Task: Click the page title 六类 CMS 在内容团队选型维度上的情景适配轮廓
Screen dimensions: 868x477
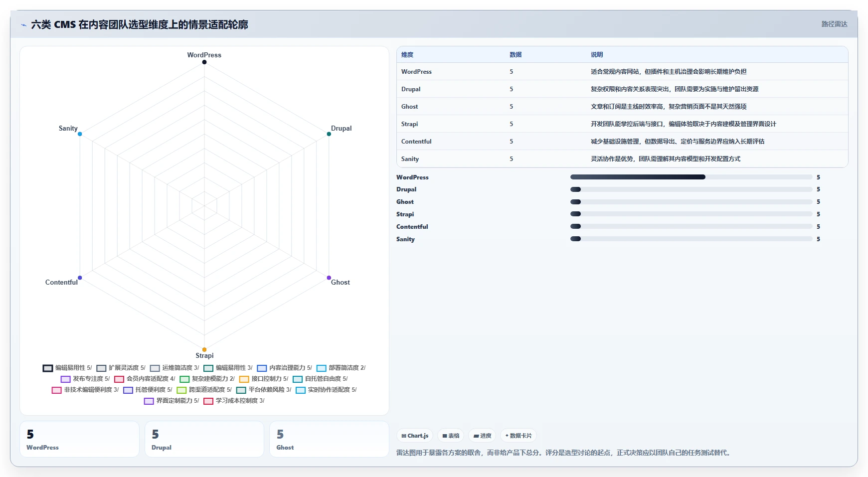Action: coord(140,24)
